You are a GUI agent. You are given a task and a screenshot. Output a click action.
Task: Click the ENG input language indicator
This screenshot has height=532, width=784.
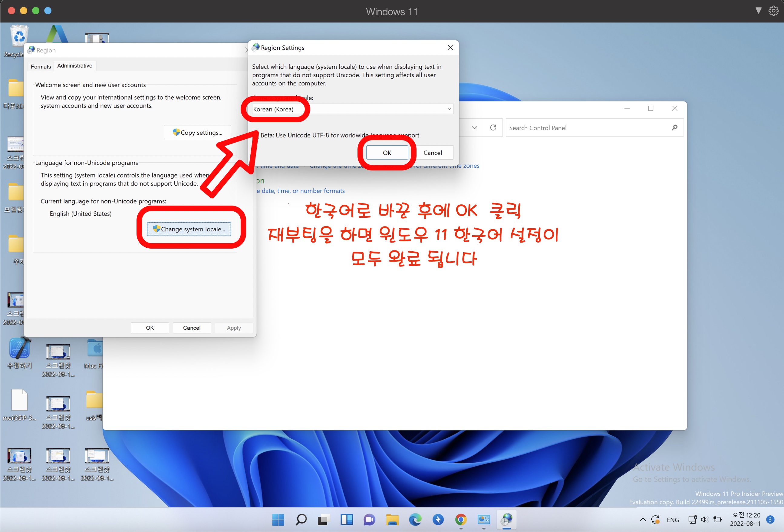coord(673,520)
